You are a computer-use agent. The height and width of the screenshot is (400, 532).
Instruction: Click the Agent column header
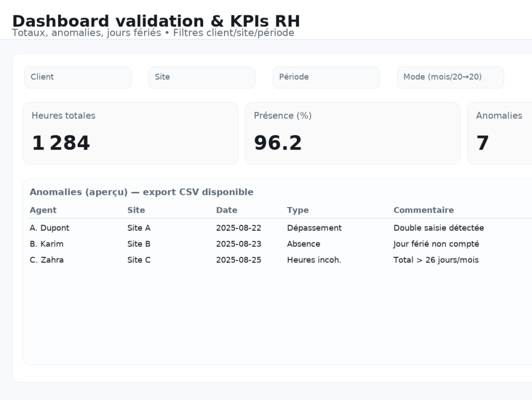tap(43, 210)
